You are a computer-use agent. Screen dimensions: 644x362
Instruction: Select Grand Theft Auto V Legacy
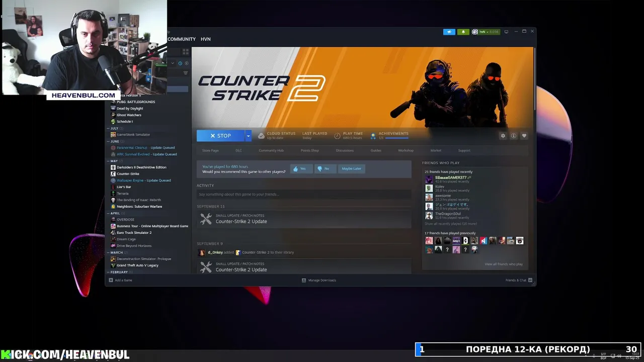[x=137, y=265]
